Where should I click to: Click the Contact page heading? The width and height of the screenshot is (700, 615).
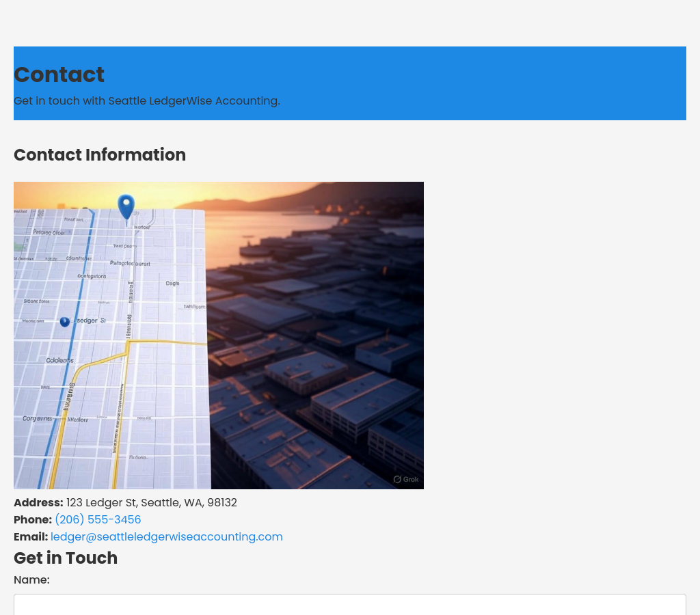pyautogui.click(x=59, y=74)
